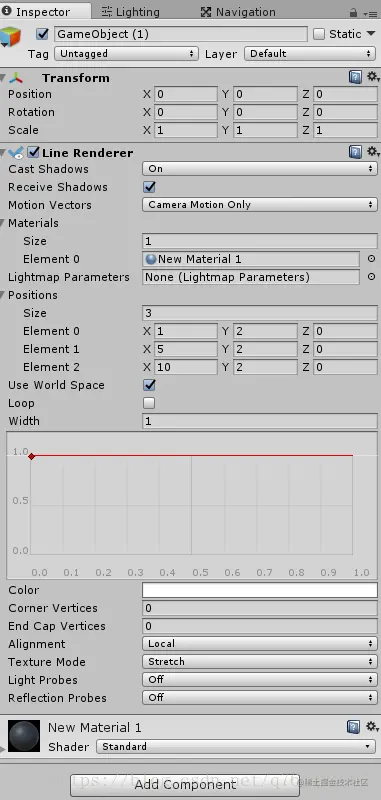Click the GameObject name field
The height and width of the screenshot is (800, 381).
(x=181, y=34)
